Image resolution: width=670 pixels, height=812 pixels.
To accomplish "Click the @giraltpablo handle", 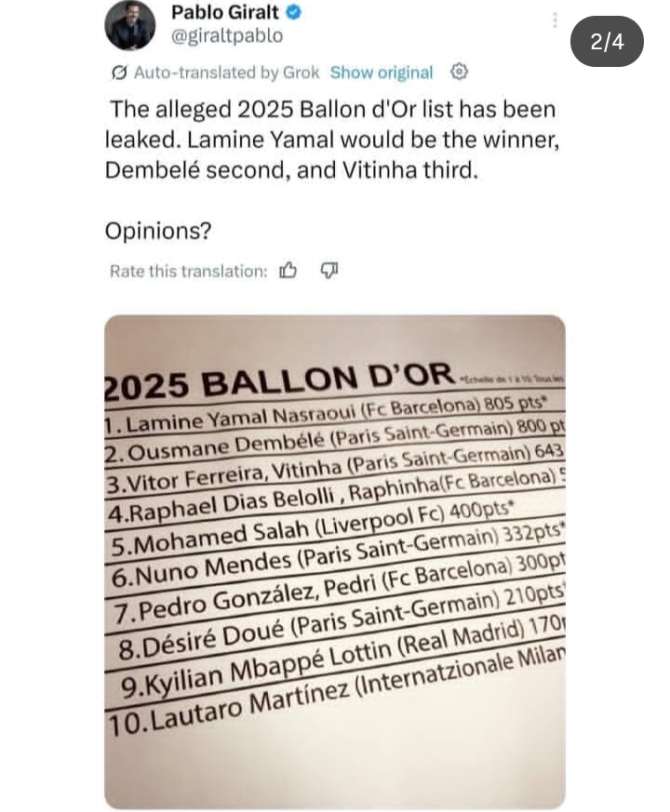I will [x=226, y=36].
